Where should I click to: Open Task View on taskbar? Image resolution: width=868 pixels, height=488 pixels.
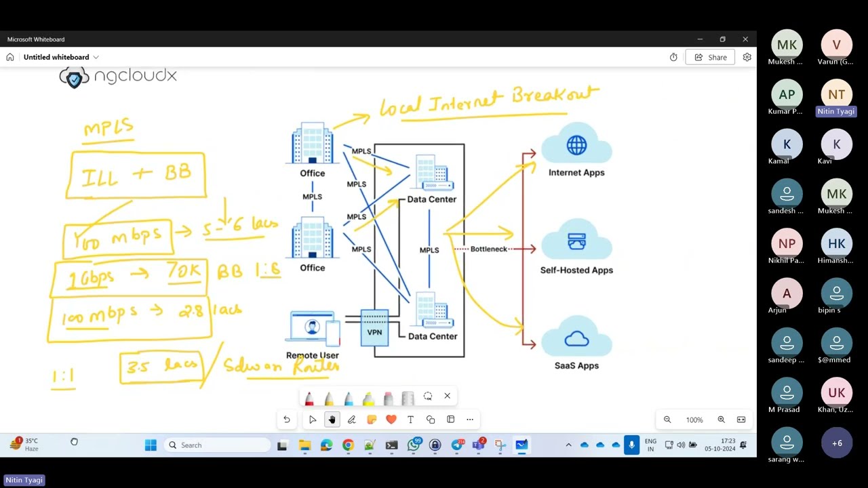click(283, 445)
